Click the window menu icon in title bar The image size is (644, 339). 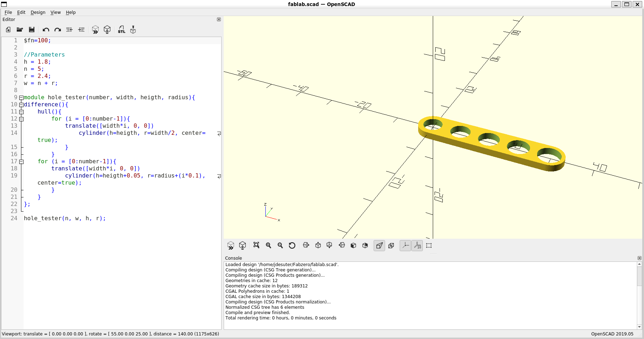pos(4,4)
